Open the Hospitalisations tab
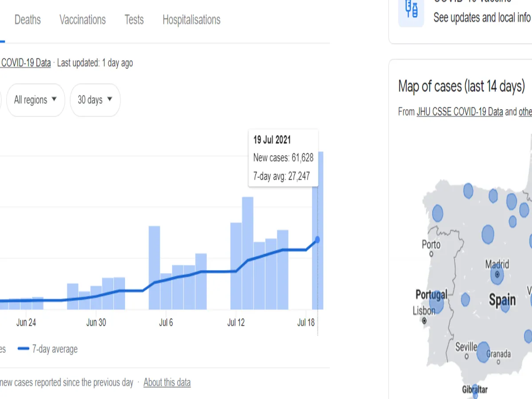Screen dimensions: 532x399 [191, 20]
